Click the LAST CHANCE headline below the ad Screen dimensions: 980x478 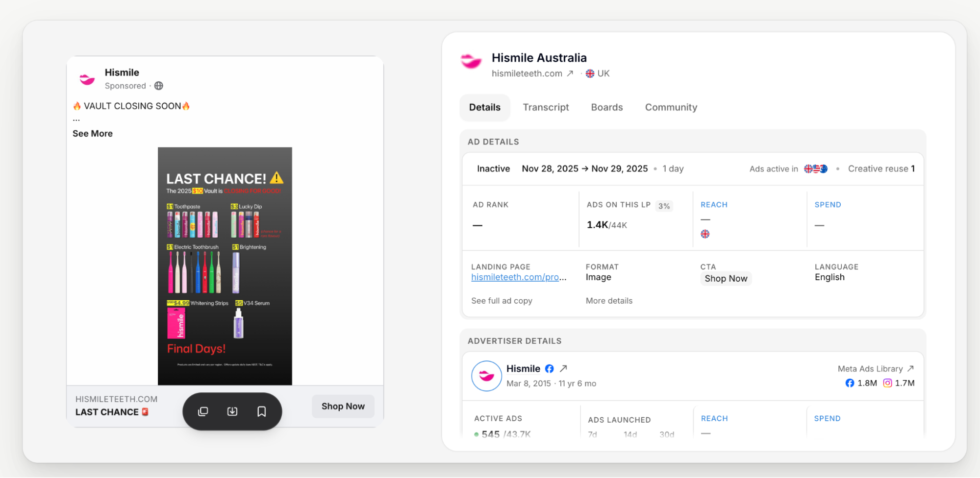(112, 412)
